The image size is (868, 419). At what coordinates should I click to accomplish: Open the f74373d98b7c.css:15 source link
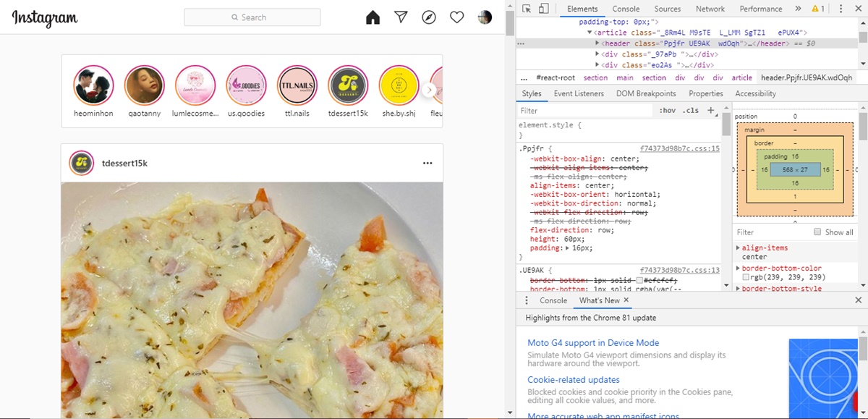point(679,148)
